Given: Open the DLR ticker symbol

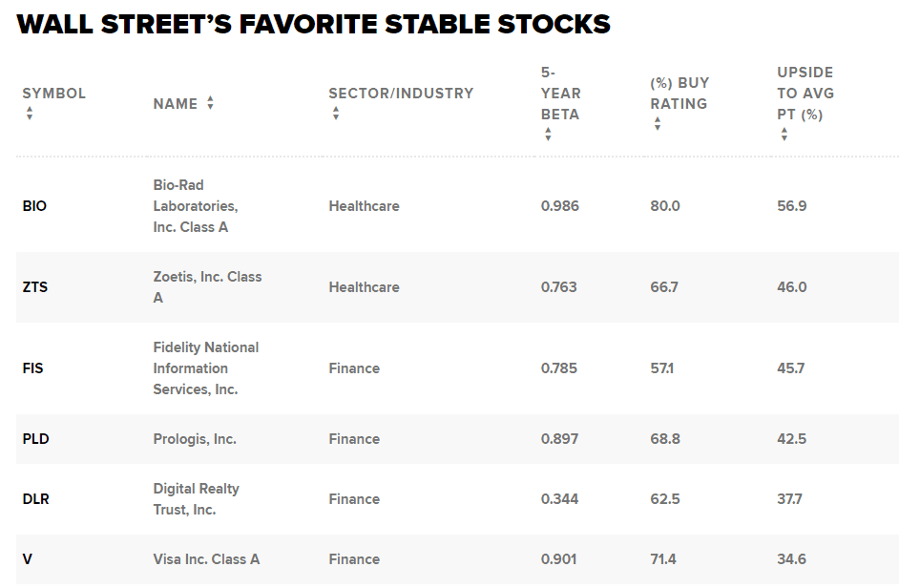Looking at the screenshot, I should click(35, 499).
